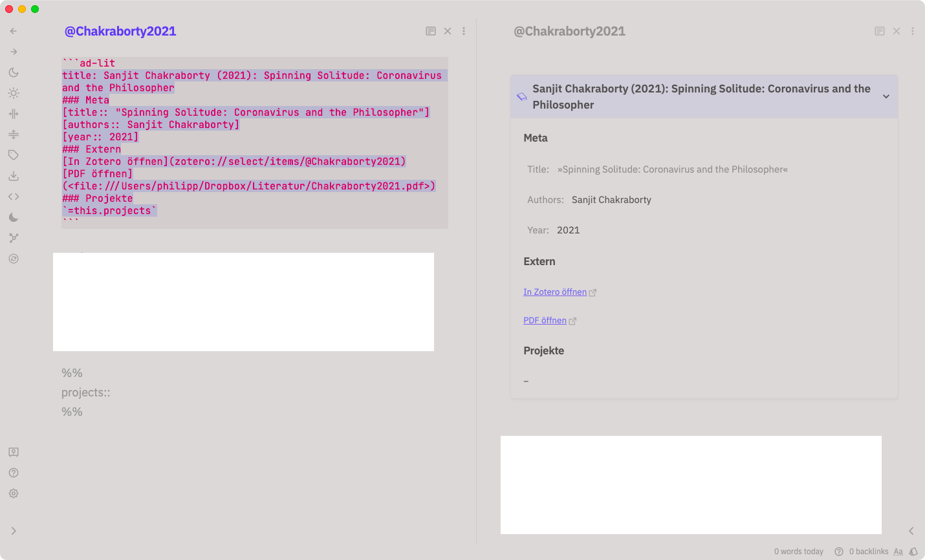Open the graph view icon in the ribbon
Image resolution: width=925 pixels, height=560 pixels.
[13, 237]
